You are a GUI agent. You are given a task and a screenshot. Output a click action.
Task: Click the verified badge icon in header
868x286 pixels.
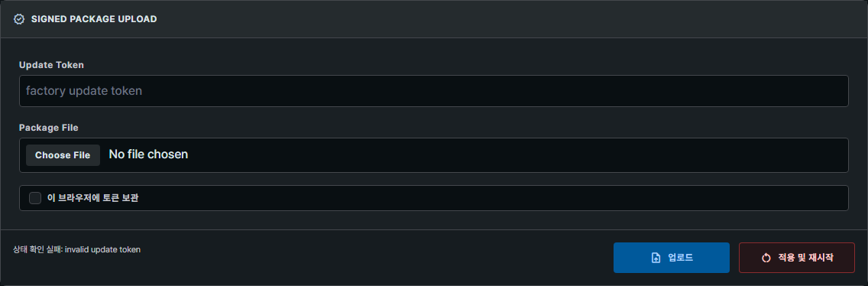click(x=19, y=19)
